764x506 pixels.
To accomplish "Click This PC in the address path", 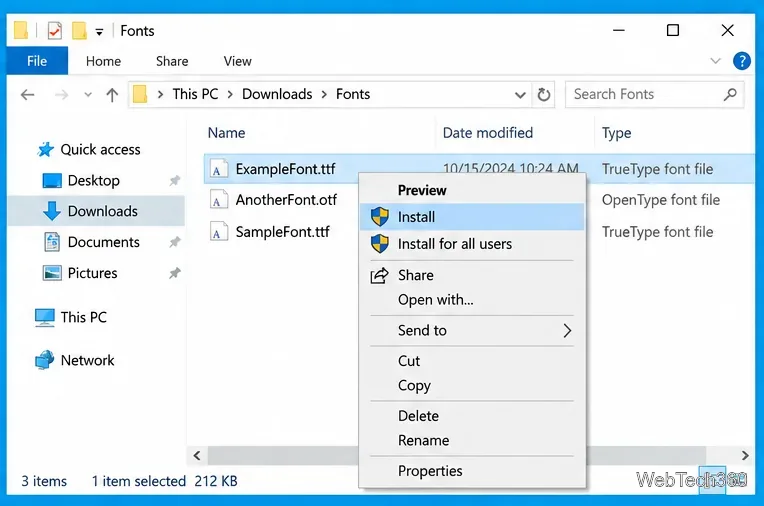I will point(195,94).
